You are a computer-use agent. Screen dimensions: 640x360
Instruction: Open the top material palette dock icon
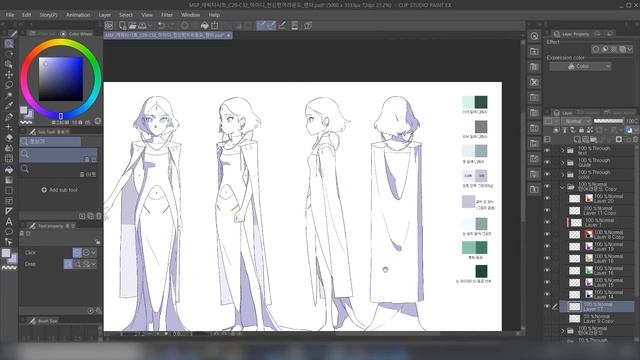[x=534, y=51]
